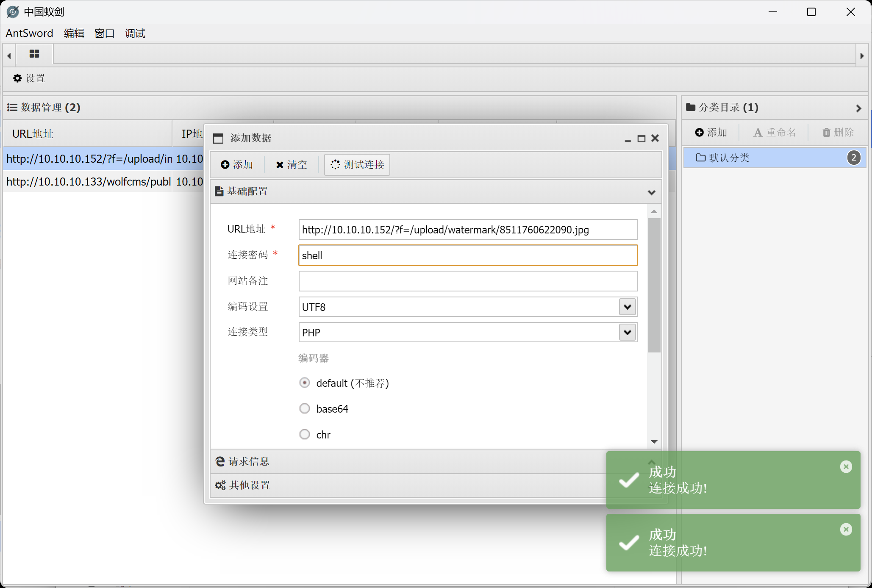Expand the 分类目录 panel arrow

coord(858,108)
